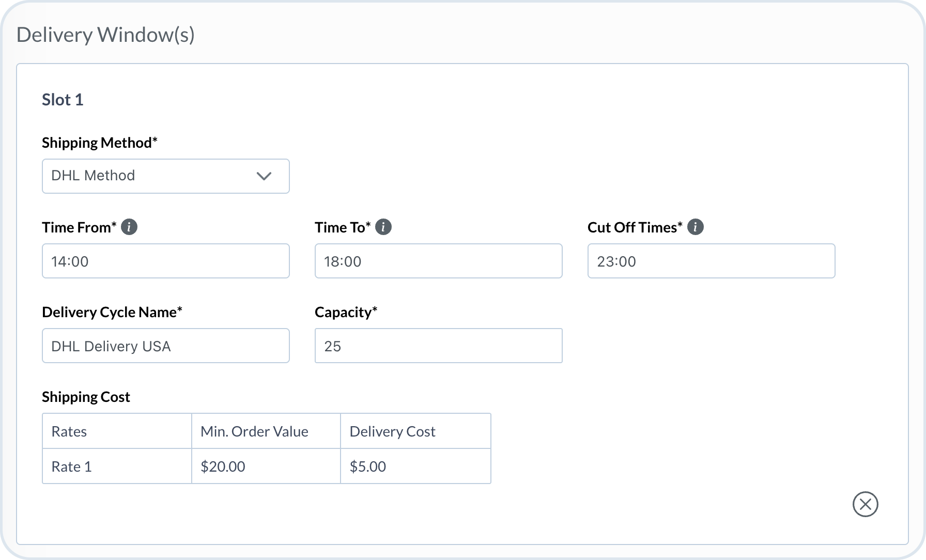926x560 pixels.
Task: Remove Slot 1 using the circled X icon
Action: click(865, 504)
